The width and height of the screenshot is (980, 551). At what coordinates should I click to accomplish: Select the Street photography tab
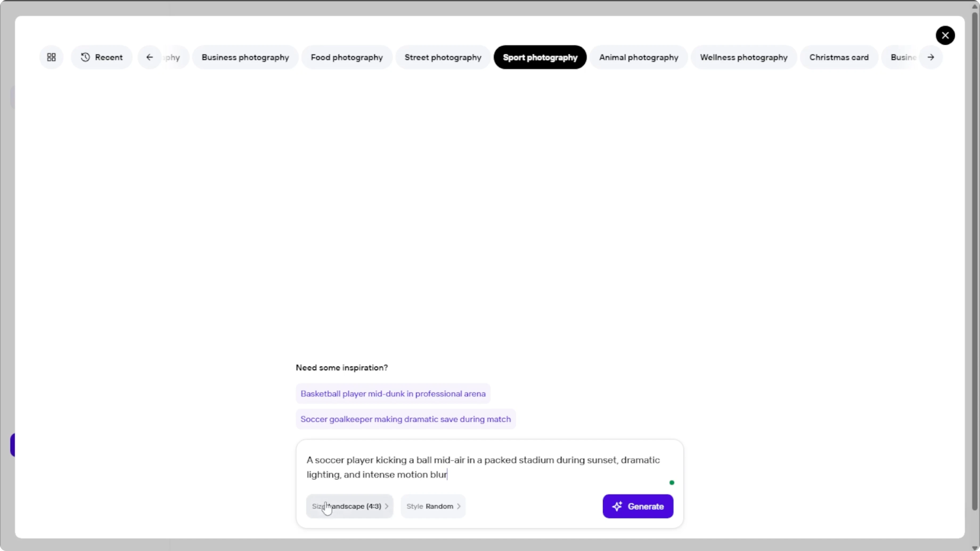coord(443,57)
